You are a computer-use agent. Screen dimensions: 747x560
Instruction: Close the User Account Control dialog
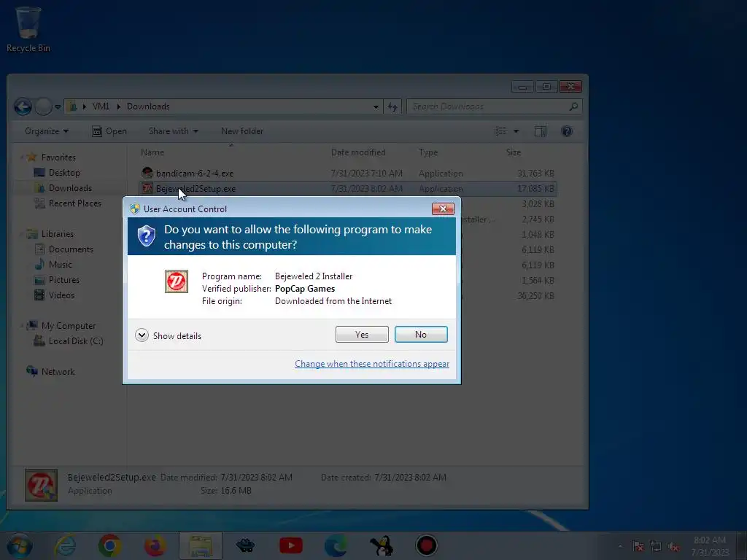coord(443,209)
